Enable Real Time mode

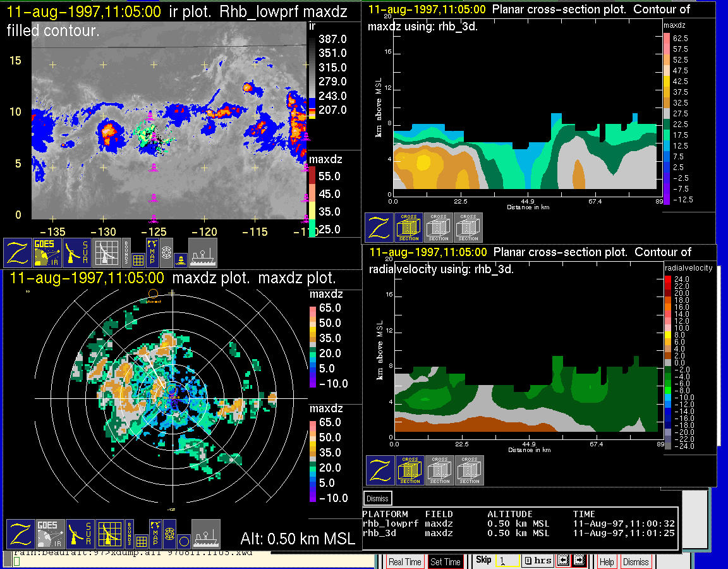404,561
